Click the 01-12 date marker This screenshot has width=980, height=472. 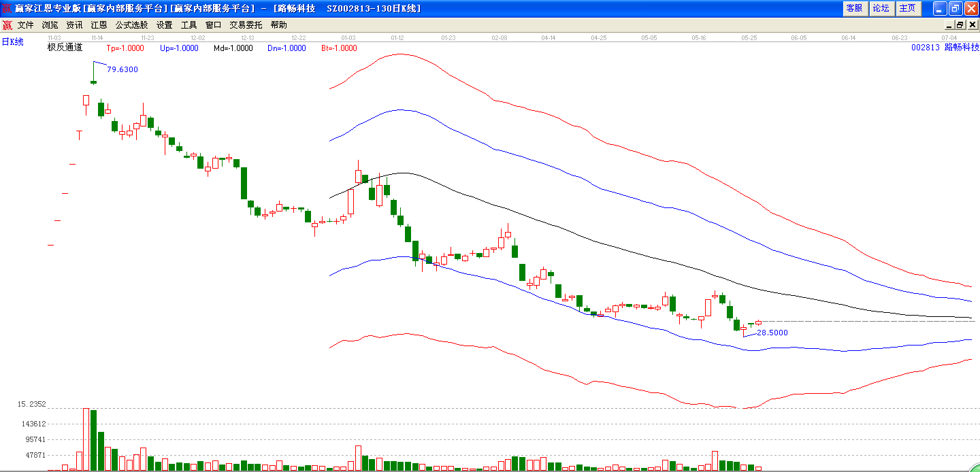[398, 37]
